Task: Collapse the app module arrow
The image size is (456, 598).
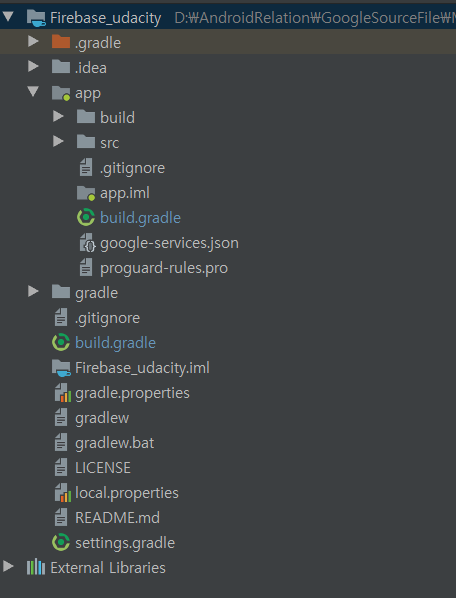Action: (x=33, y=92)
